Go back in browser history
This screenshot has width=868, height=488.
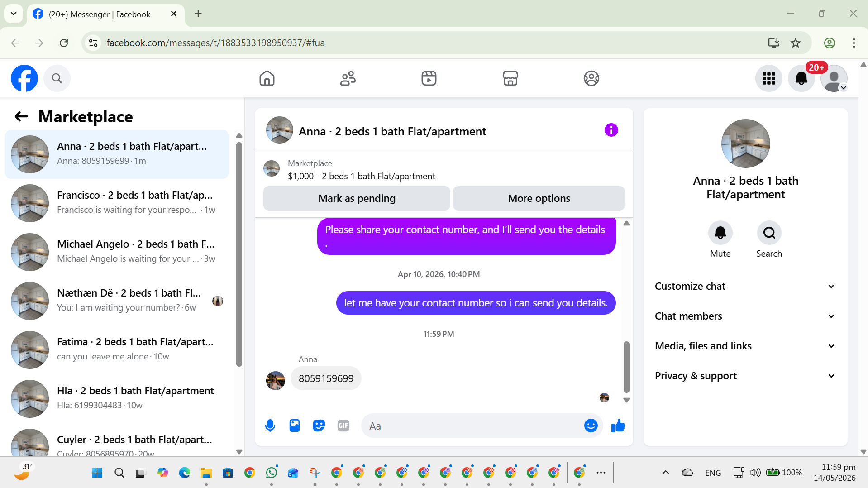15,43
